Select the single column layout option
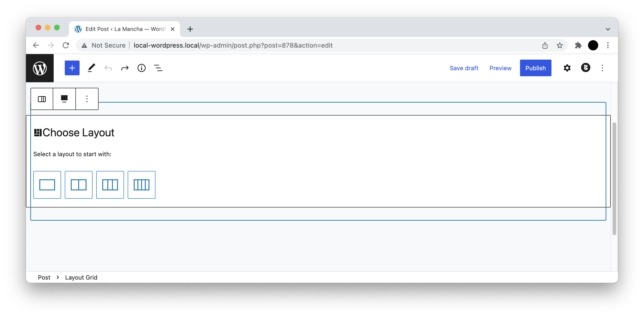 [x=47, y=185]
